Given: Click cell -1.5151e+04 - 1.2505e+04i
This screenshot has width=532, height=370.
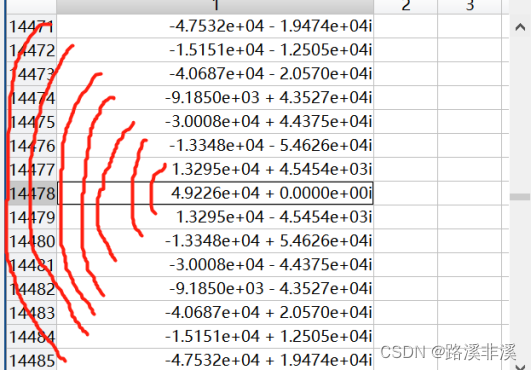Looking at the screenshot, I should click(x=215, y=50).
